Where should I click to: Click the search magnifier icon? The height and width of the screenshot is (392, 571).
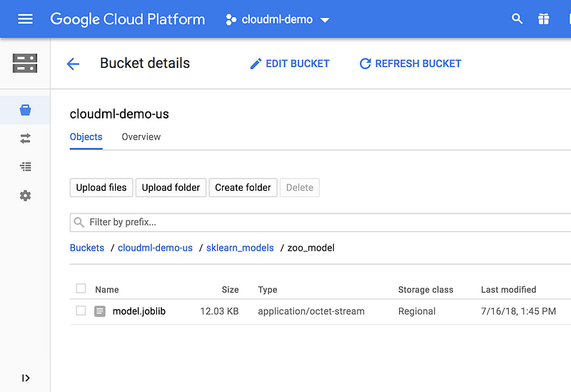tap(517, 19)
